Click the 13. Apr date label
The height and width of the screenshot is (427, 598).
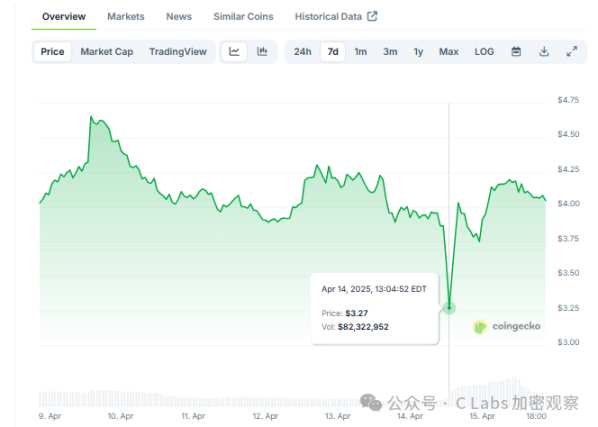coord(338,416)
